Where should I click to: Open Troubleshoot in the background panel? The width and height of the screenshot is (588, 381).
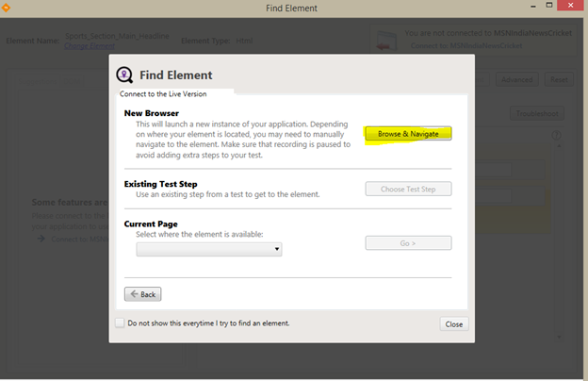pyautogui.click(x=536, y=113)
